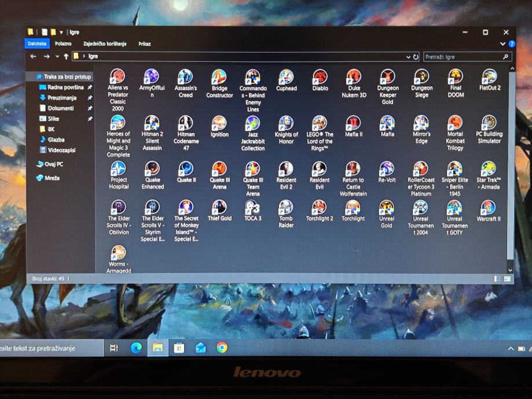Select the ArmyOfRuin game shortcut
Screen dimensions: 532x399
coord(152,83)
